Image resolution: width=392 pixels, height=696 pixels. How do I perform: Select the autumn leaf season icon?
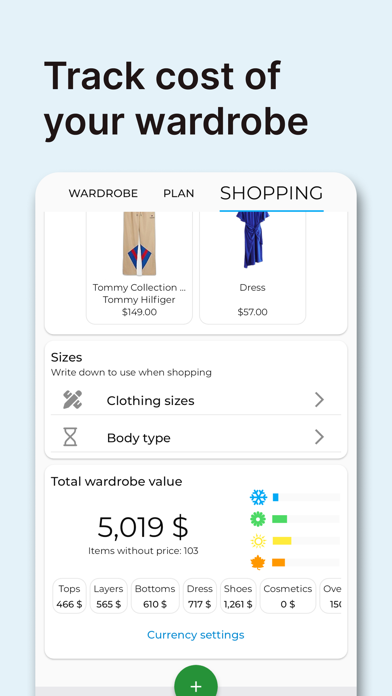tap(258, 562)
